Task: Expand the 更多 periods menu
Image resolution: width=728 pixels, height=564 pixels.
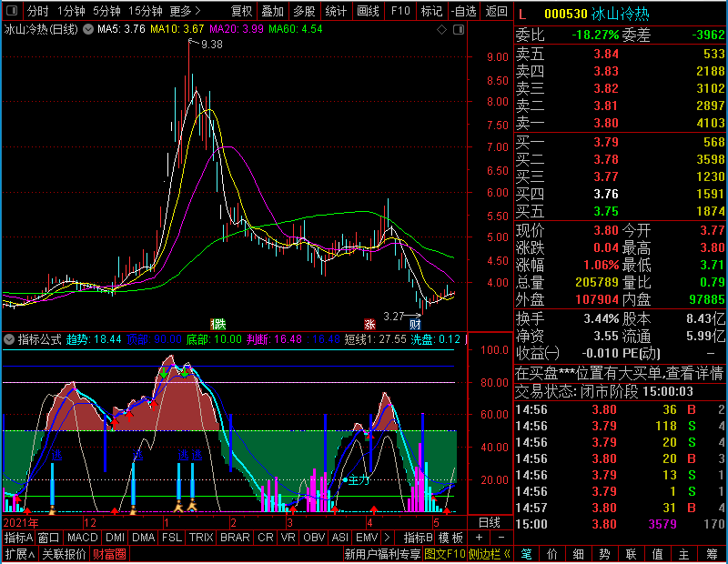Action: pyautogui.click(x=186, y=11)
